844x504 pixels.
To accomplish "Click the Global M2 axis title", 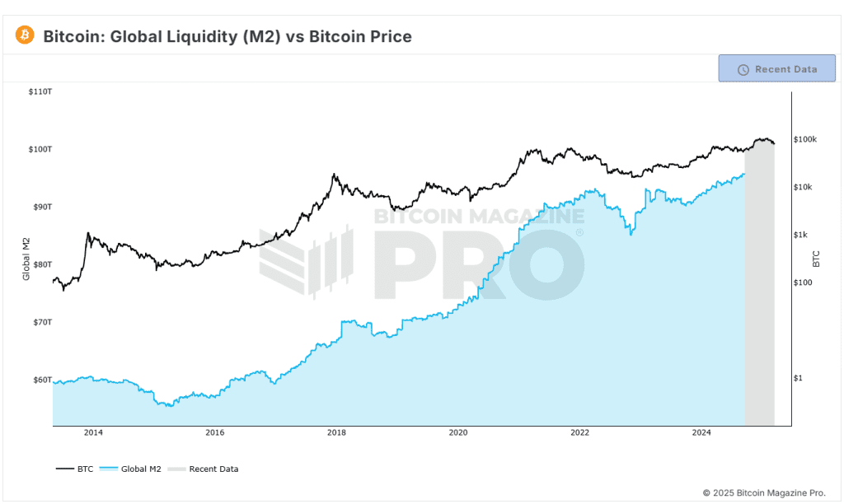I will pyautogui.click(x=26, y=259).
